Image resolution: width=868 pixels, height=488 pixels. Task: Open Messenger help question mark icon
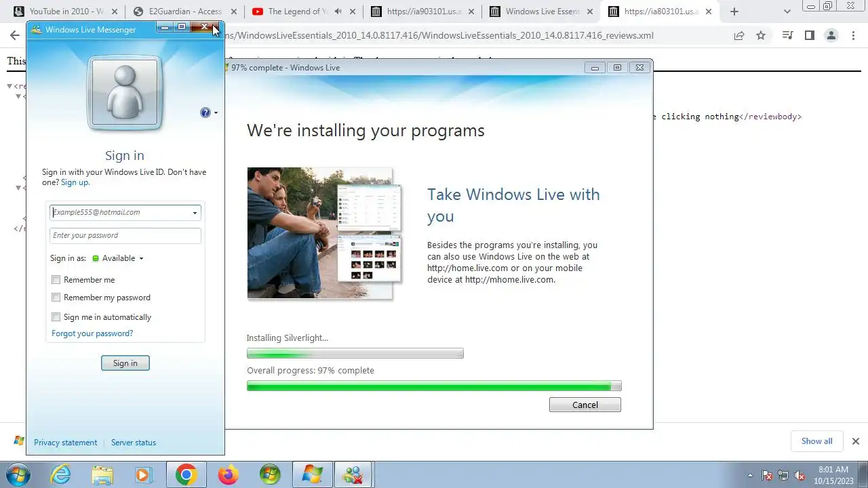click(x=205, y=113)
